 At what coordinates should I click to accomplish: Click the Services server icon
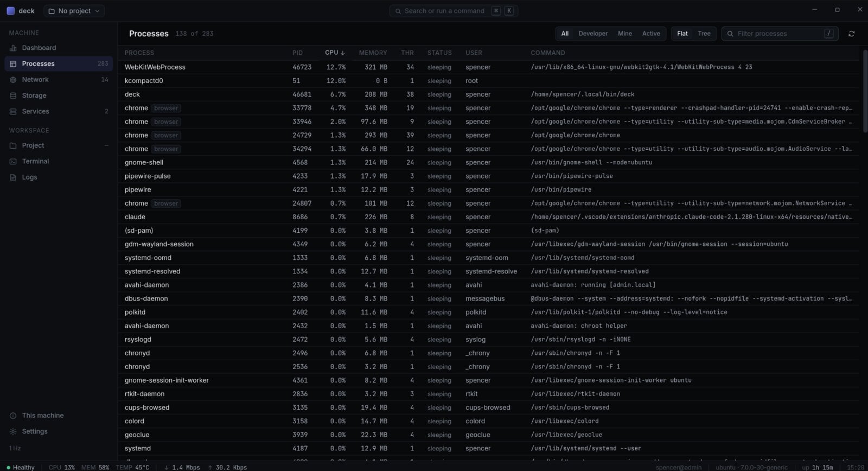[13, 111]
